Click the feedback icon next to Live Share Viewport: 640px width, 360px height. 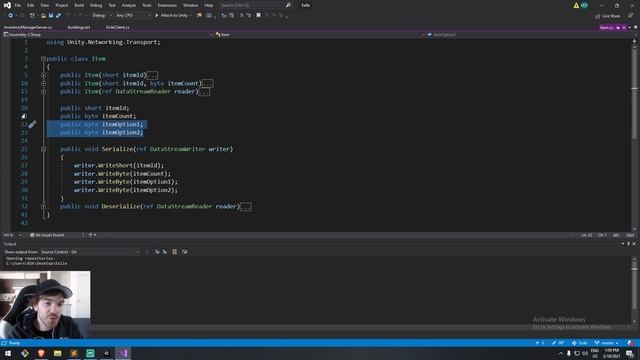tap(630, 16)
